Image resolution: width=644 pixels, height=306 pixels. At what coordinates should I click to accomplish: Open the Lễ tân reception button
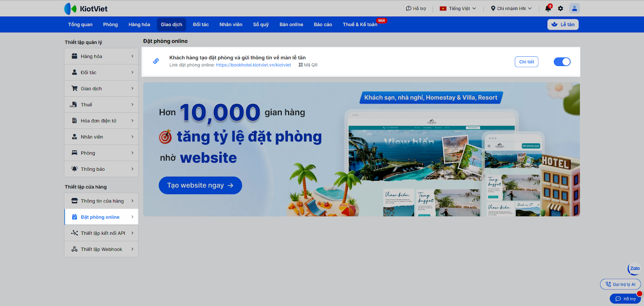pos(563,25)
